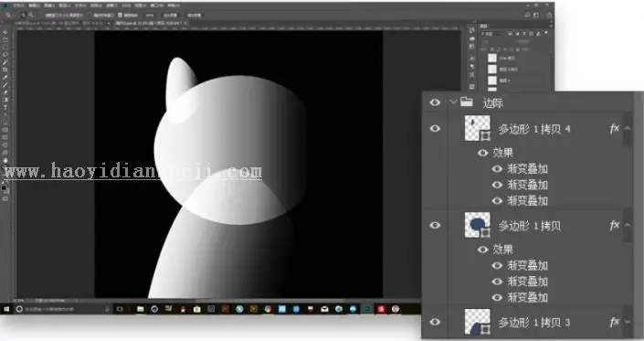Expand effects of 多边形 1 拷贝 3
This screenshot has width=644, height=341.
[628, 322]
